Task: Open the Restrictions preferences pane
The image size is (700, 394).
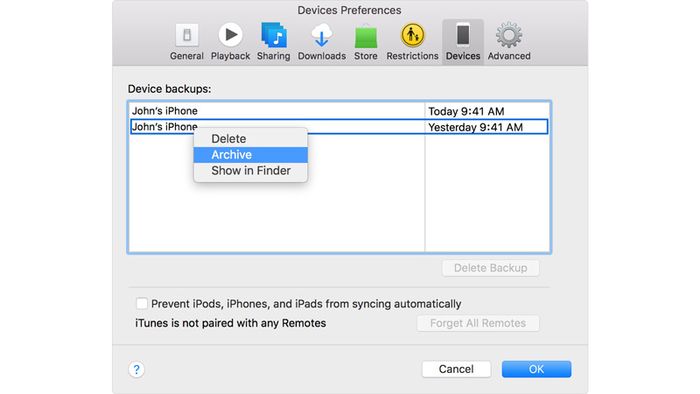Action: click(x=412, y=42)
